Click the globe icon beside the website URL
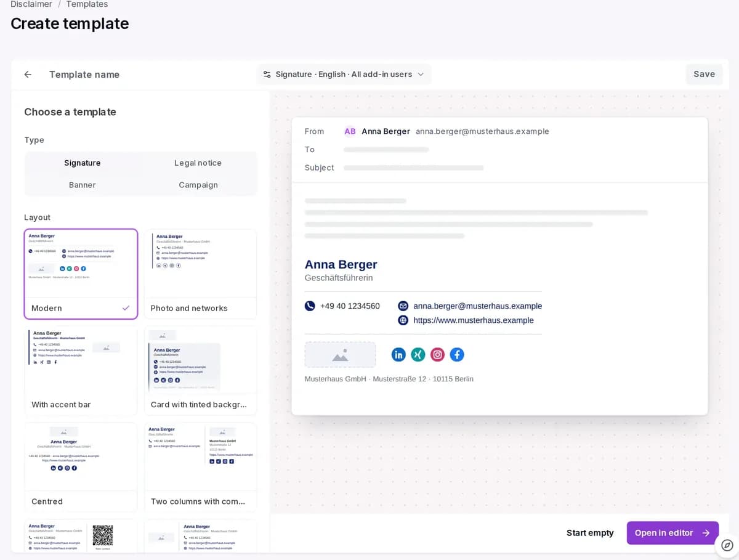Image resolution: width=739 pixels, height=560 pixels. tap(403, 320)
